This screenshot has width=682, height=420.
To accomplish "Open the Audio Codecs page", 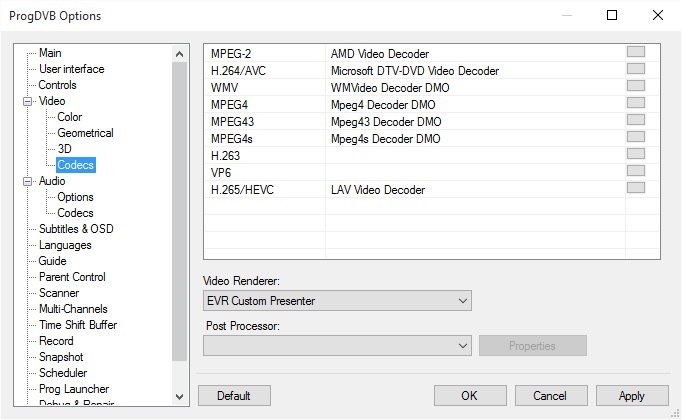I will (75, 213).
